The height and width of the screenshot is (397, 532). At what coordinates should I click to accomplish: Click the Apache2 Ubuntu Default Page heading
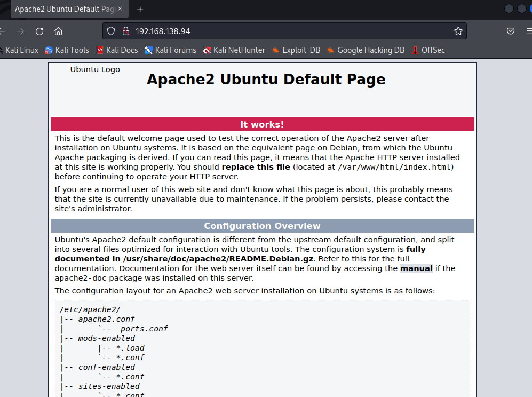coord(266,80)
